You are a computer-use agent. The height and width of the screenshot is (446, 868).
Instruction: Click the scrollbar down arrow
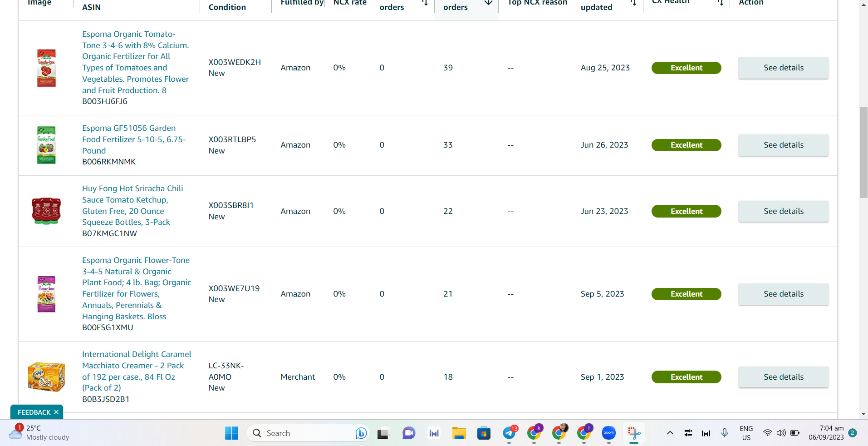(x=863, y=414)
